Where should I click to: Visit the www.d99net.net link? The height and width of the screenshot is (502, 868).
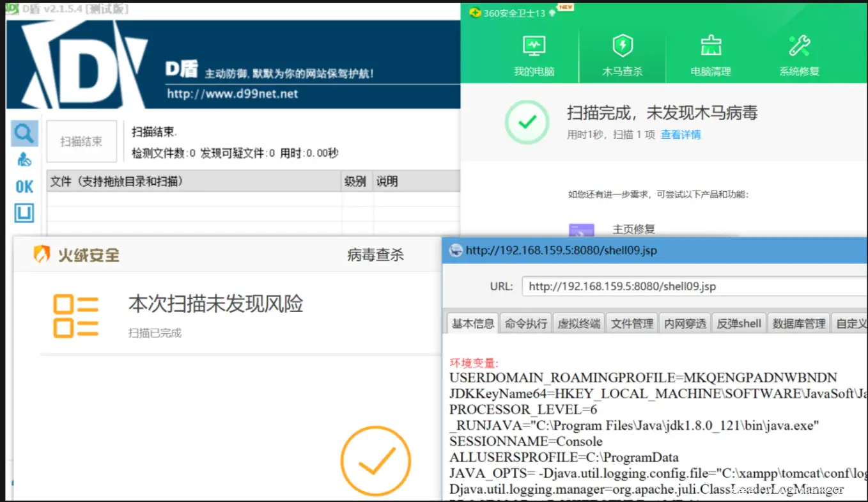tap(233, 94)
